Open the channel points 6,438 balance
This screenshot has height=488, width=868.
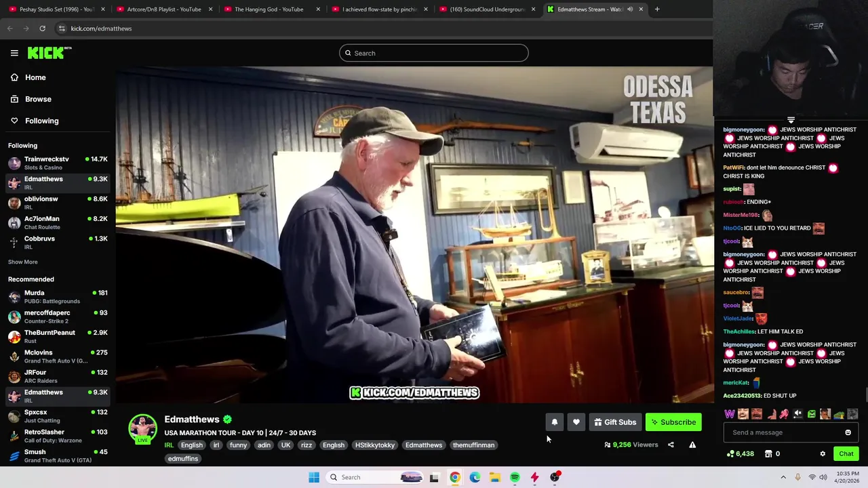click(740, 453)
